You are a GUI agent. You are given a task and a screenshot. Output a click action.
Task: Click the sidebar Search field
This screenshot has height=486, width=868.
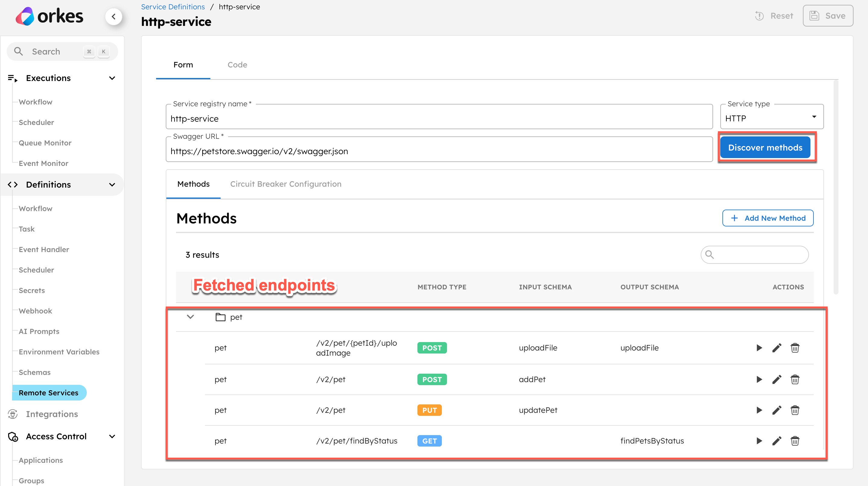pyautogui.click(x=62, y=51)
